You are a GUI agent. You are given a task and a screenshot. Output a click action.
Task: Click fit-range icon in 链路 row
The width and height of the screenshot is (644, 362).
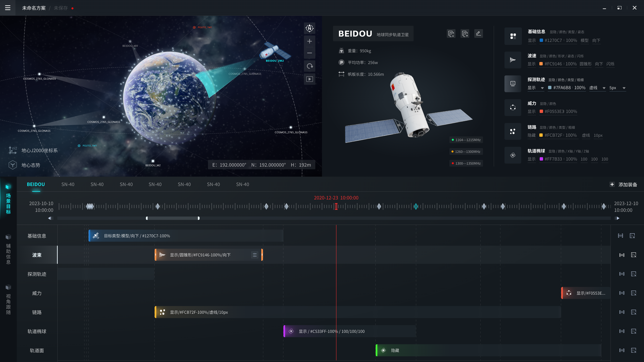pyautogui.click(x=622, y=312)
